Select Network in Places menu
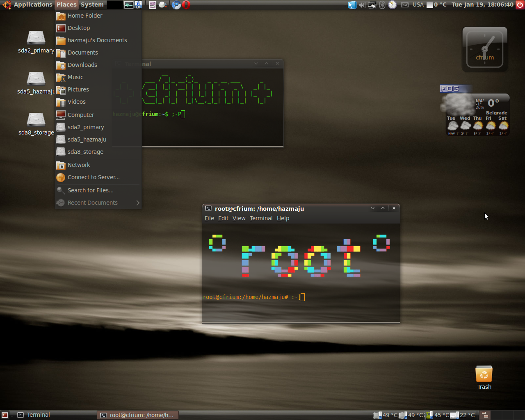This screenshot has width=525, height=420. click(x=98, y=165)
